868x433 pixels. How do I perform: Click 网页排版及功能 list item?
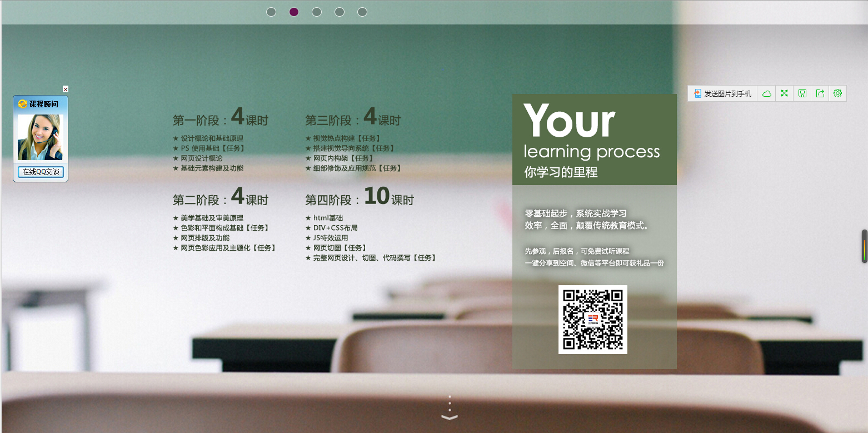point(201,238)
